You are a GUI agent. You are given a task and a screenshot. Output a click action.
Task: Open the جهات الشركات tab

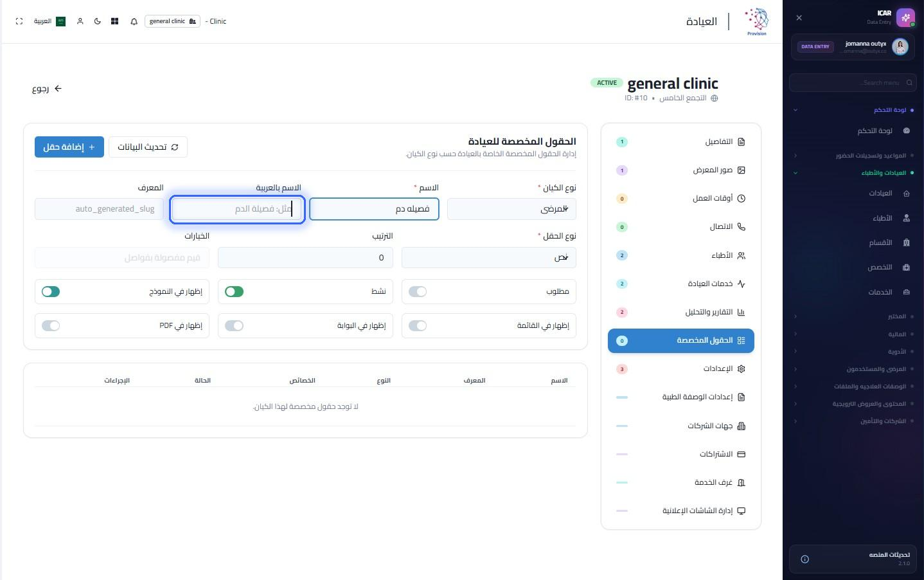click(681, 426)
